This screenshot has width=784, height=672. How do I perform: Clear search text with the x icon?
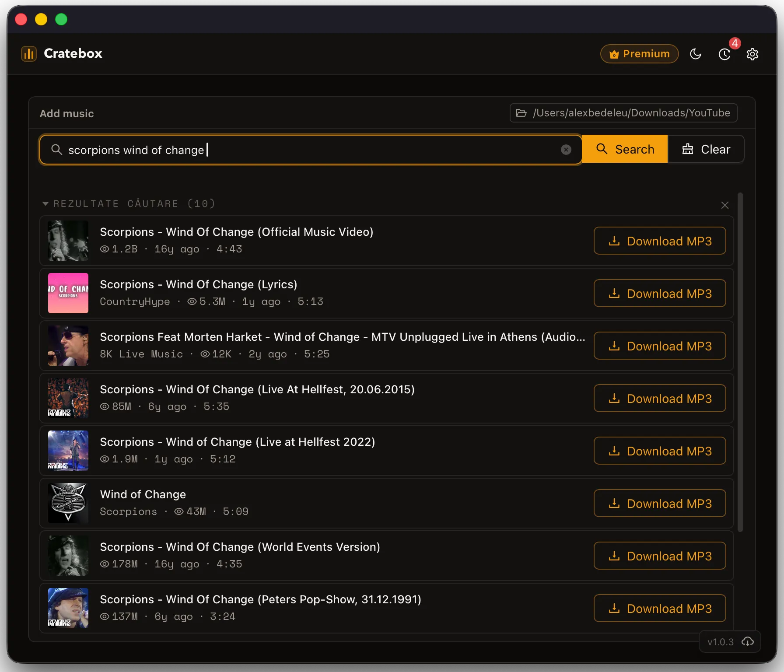pos(566,150)
